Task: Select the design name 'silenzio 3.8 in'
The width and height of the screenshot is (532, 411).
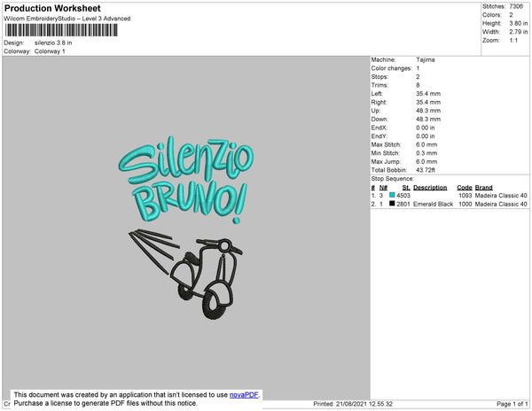Action: tap(53, 43)
